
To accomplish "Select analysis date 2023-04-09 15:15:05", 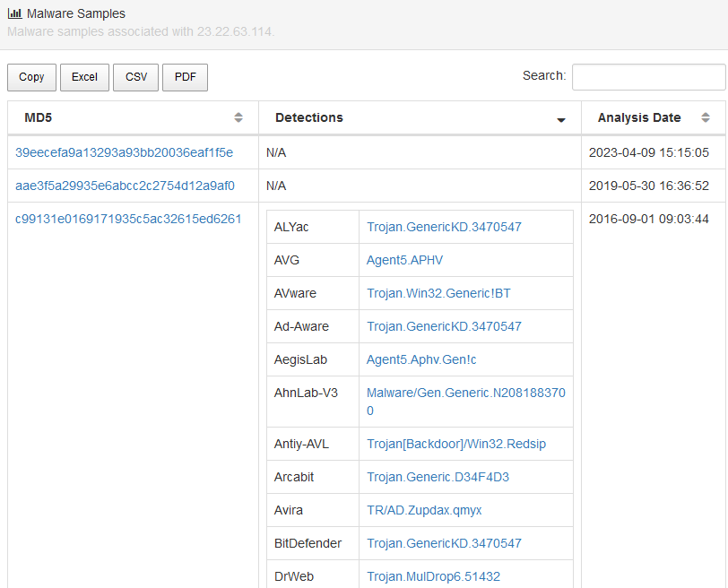I will (x=648, y=152).
